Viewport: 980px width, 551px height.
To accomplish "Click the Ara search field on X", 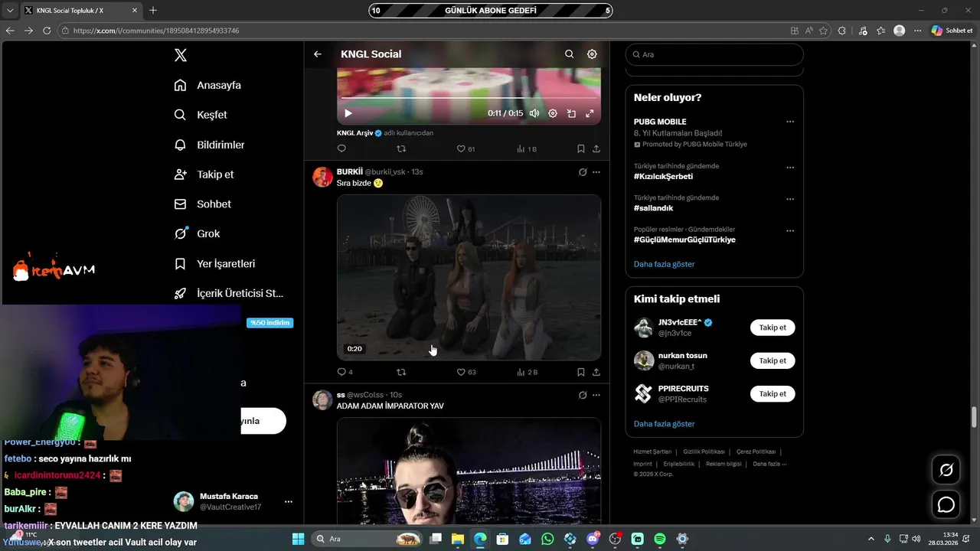I will pos(714,54).
